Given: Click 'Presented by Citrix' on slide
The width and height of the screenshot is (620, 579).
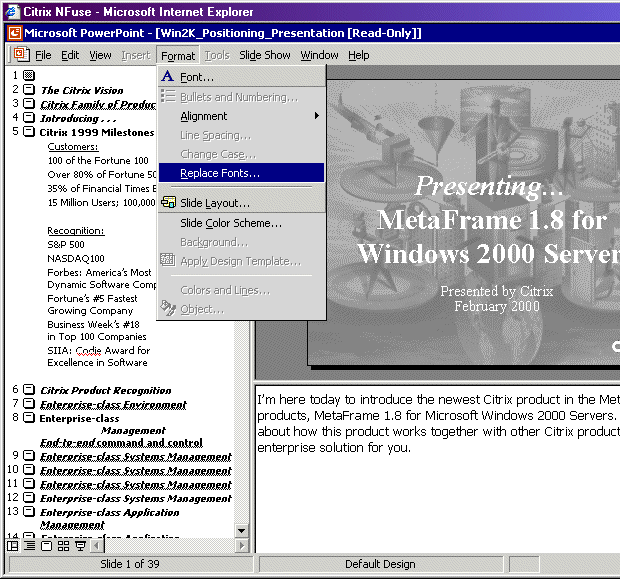Looking at the screenshot, I should [x=497, y=291].
